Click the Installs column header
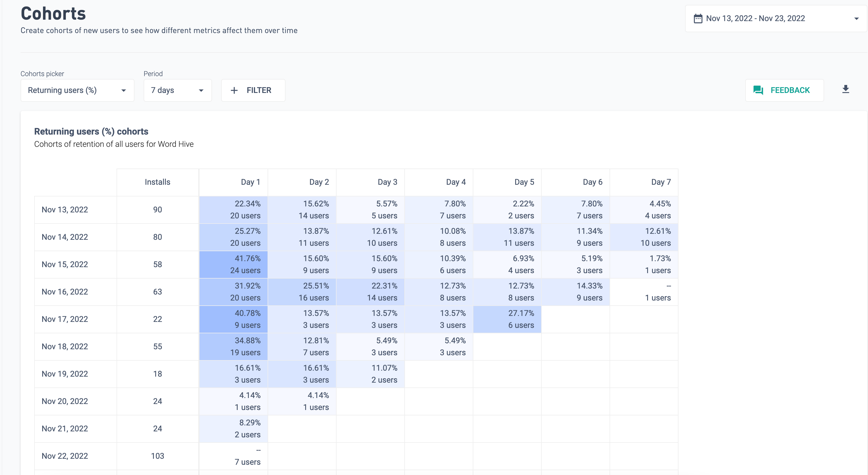 (x=157, y=182)
